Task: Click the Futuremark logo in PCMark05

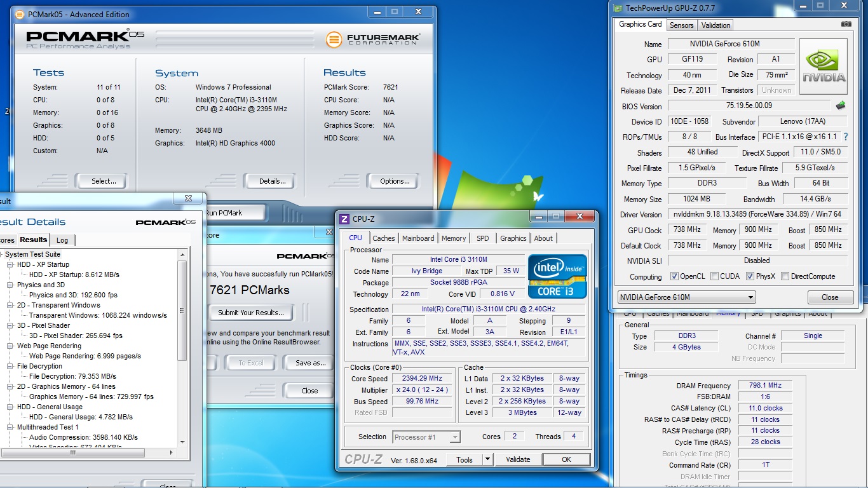Action: [x=373, y=39]
